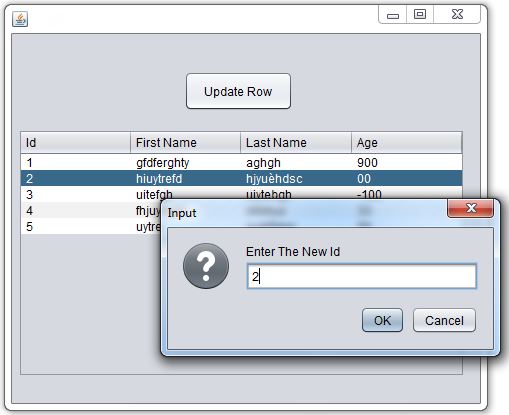Image resolution: width=509 pixels, height=415 pixels.
Task: Click the Java icon in the title bar
Action: pos(20,19)
